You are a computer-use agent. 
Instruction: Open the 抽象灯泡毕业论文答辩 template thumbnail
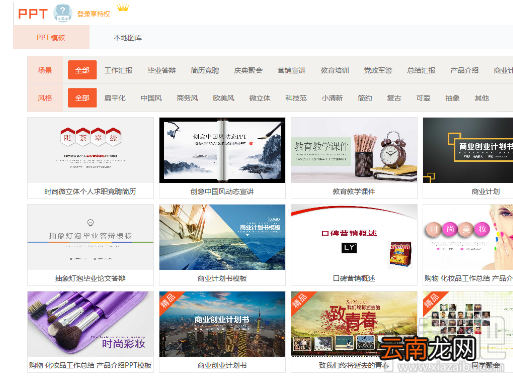90,237
